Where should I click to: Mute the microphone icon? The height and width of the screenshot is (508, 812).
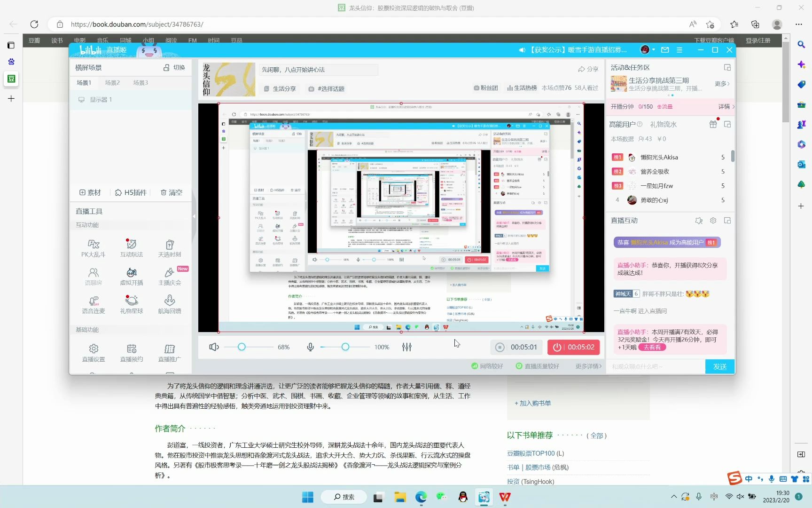(310, 347)
